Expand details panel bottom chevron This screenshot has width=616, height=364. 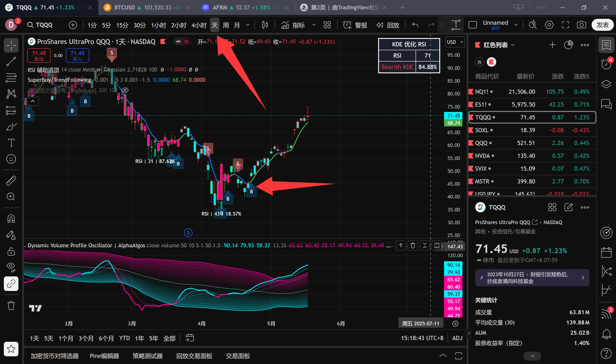click(532, 356)
